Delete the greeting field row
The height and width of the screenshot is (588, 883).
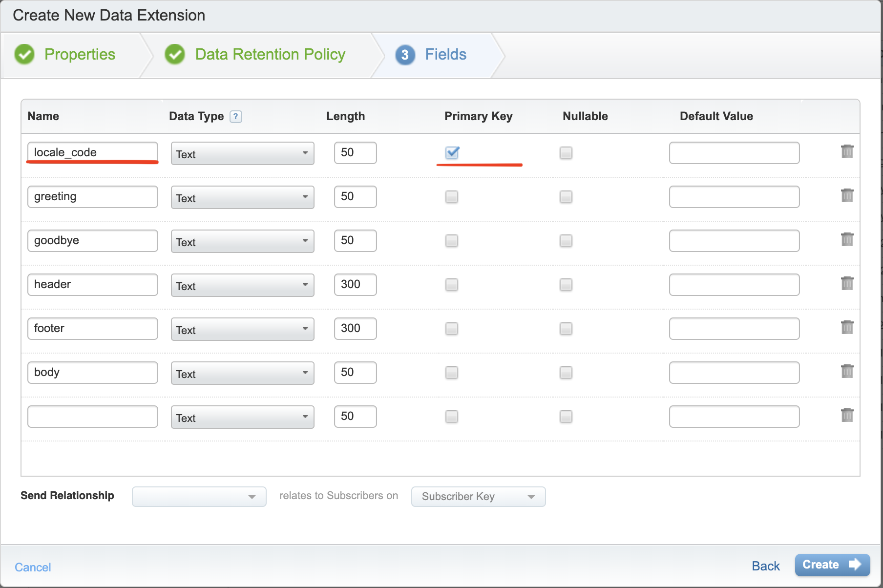point(847,195)
